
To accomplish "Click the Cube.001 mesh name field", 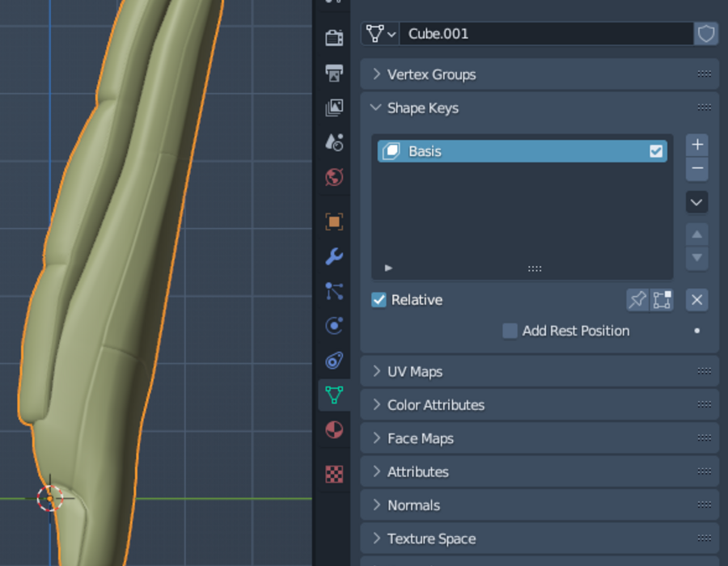I will tap(547, 34).
